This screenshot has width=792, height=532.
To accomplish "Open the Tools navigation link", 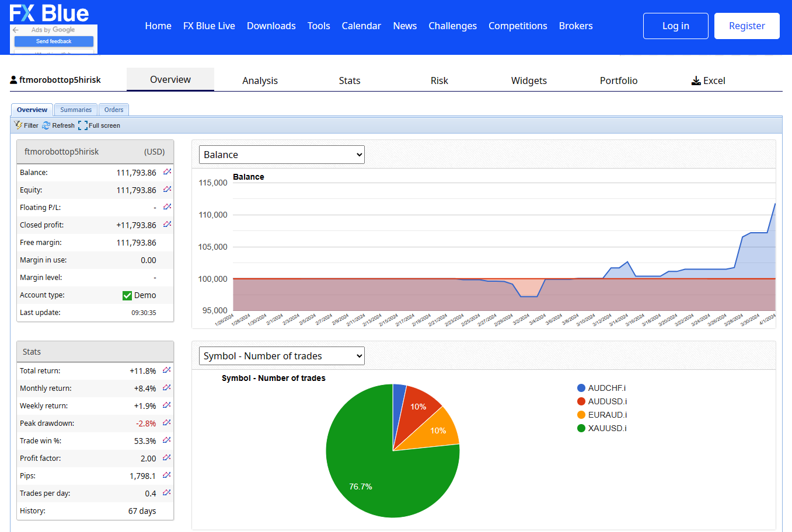I will click(x=319, y=26).
